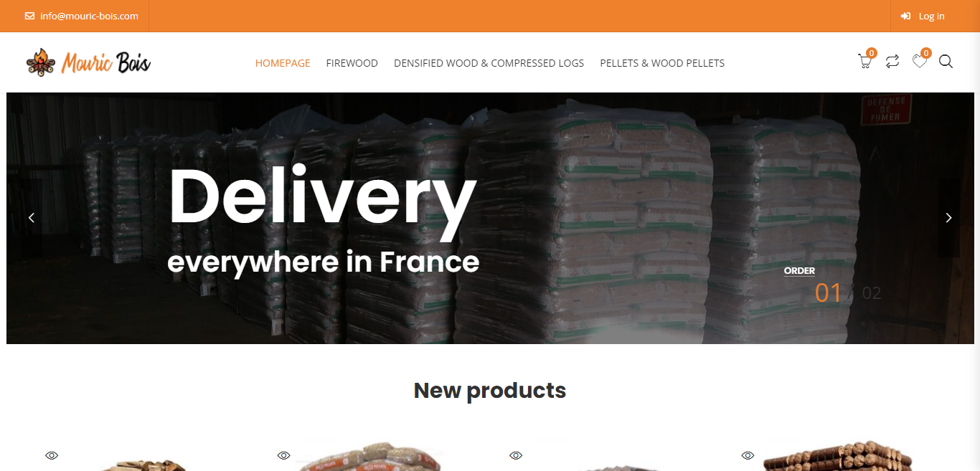This screenshot has width=980, height=471.
Task: Open the Firewood menu item
Action: pos(352,63)
